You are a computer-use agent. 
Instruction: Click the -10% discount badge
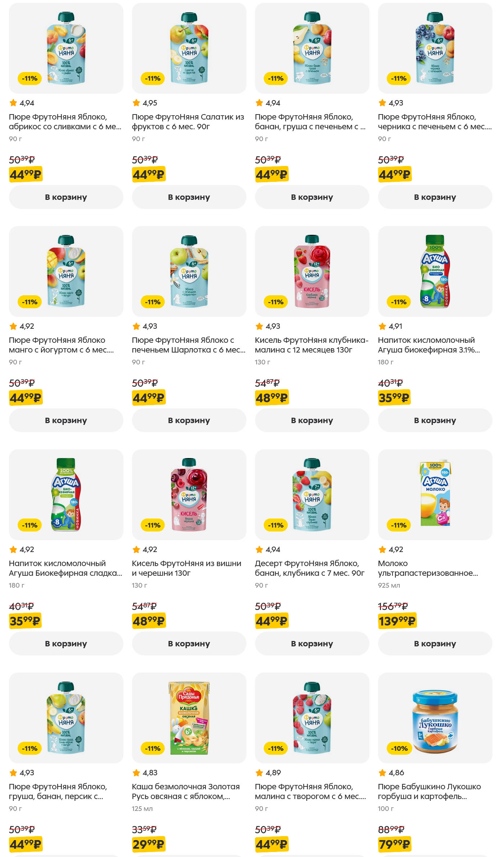pyautogui.click(x=399, y=748)
